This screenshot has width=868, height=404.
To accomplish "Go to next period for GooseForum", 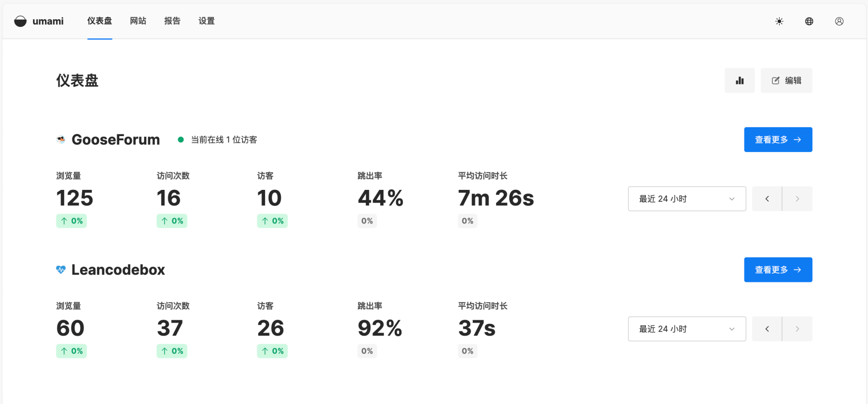I will [797, 199].
